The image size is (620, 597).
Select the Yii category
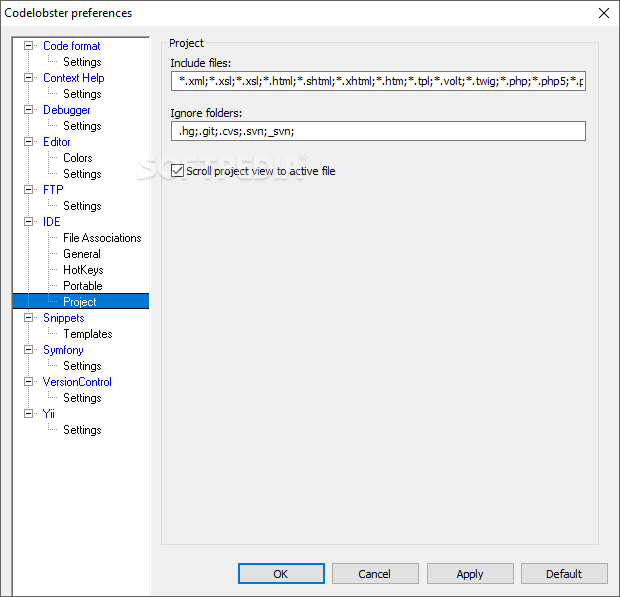pos(48,414)
